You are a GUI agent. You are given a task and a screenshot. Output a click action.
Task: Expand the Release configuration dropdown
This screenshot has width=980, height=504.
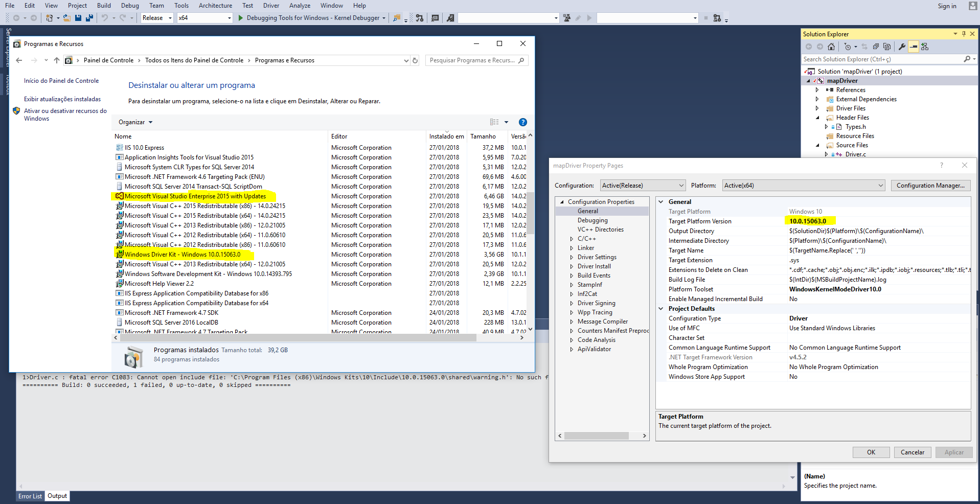coord(169,17)
